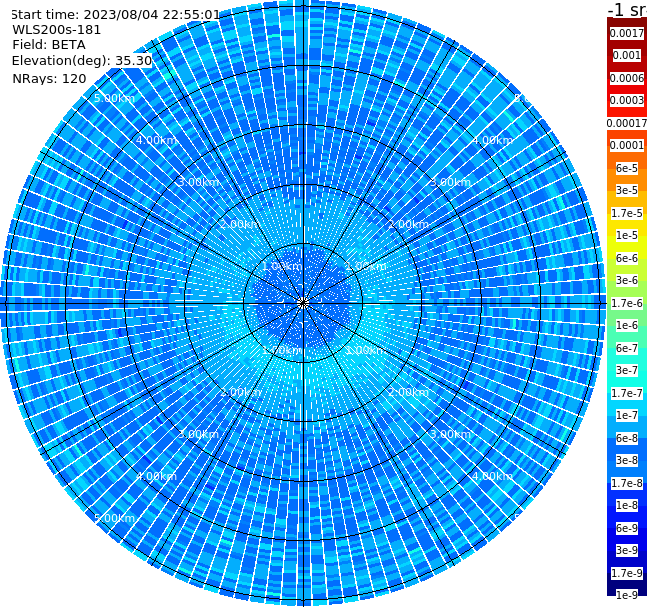Click the lower-right 3.00km range label
Viewport: 647px width, 607px height.
450,434
